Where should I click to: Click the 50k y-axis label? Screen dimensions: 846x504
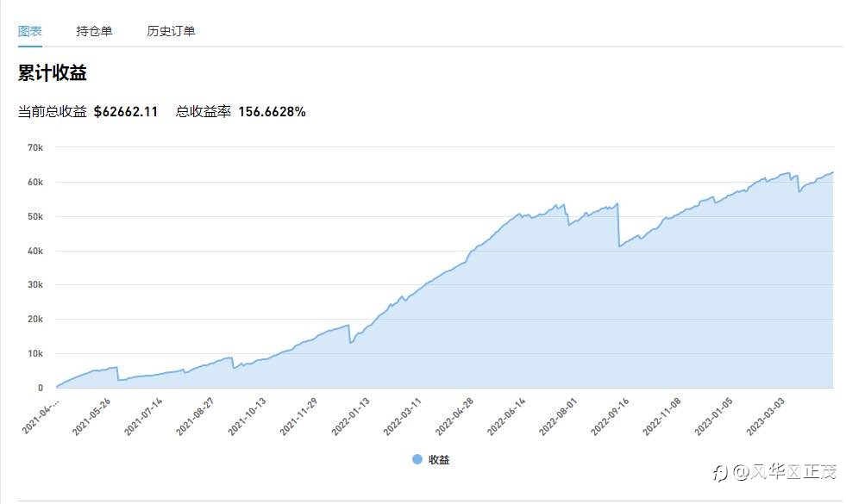pyautogui.click(x=35, y=216)
